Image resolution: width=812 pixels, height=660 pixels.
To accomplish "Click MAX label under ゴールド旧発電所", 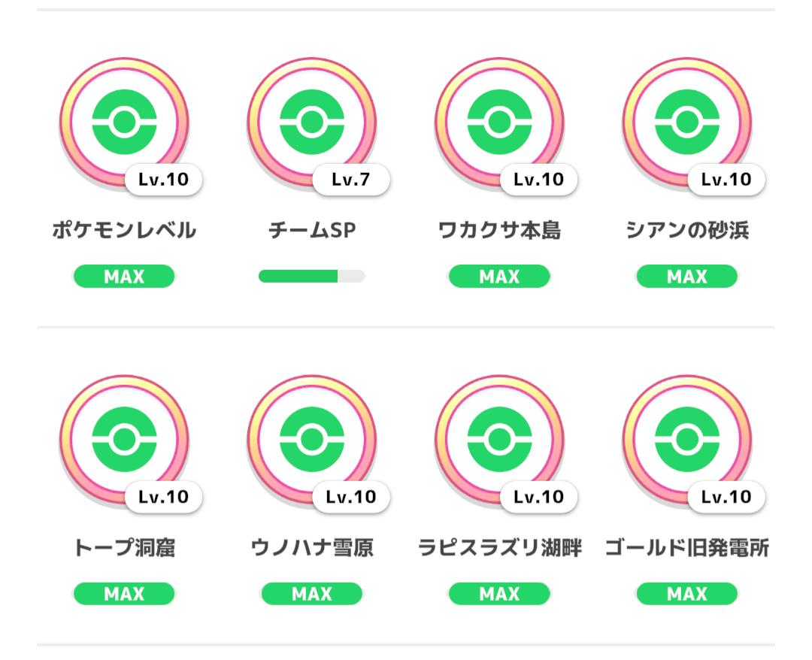I will [686, 594].
